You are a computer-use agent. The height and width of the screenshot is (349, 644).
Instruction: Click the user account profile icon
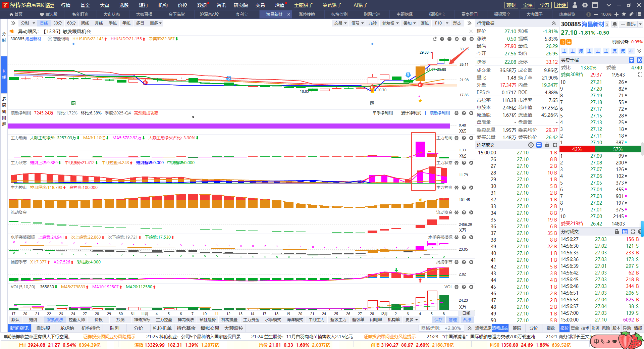pos(575,5)
